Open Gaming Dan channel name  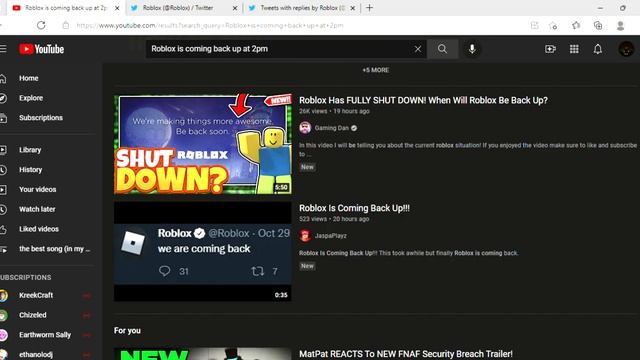pos(331,128)
